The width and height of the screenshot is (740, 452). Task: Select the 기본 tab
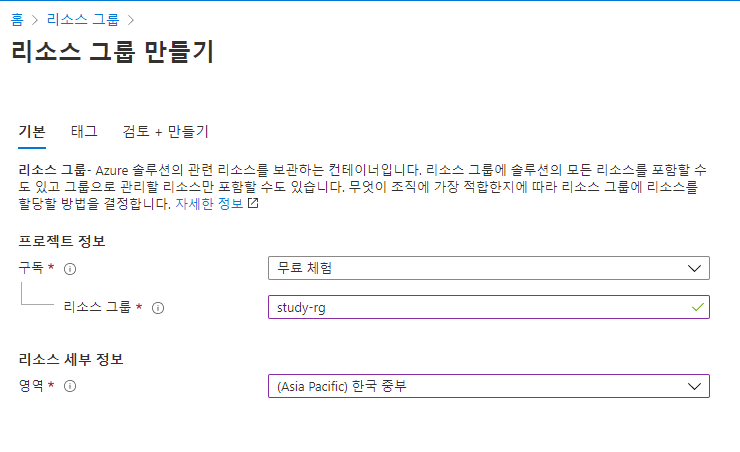(32, 131)
